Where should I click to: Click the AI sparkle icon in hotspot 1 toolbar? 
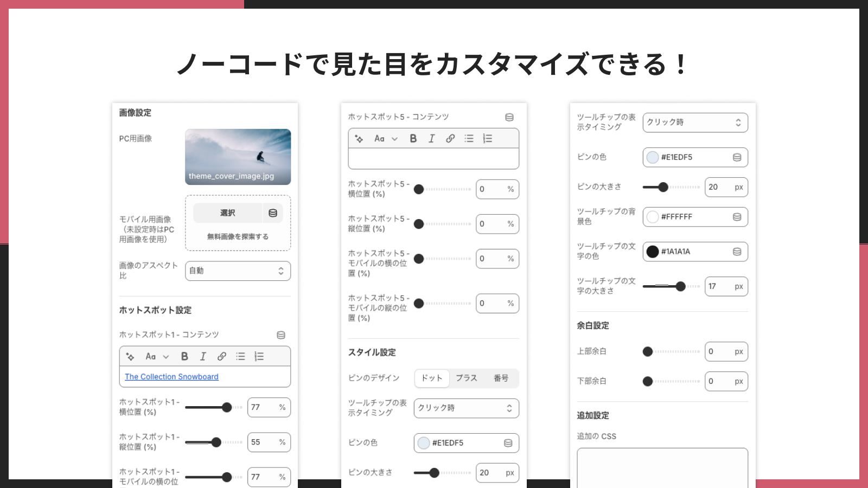(129, 356)
